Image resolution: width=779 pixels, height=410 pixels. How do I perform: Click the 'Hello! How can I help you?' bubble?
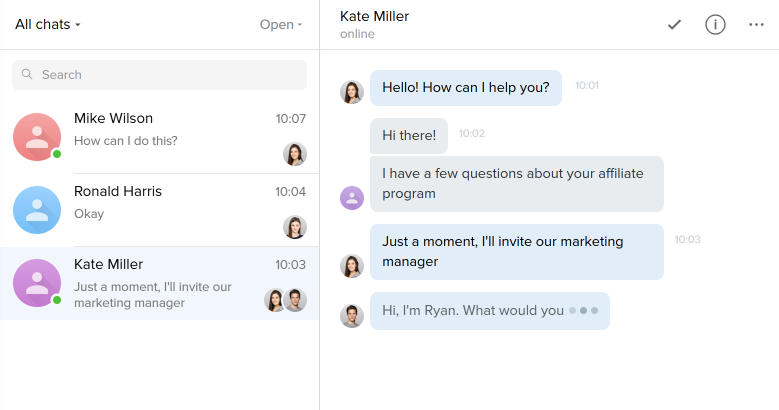[466, 87]
